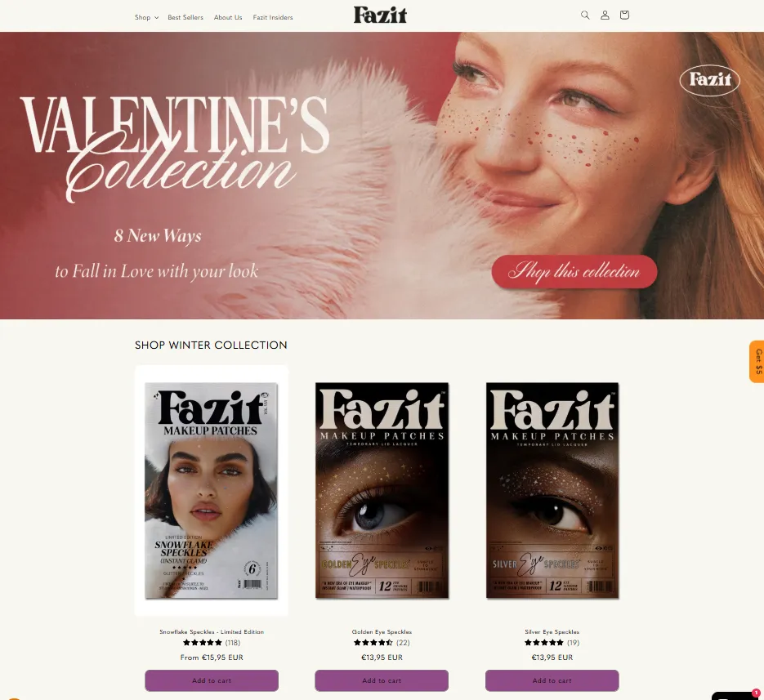Open the Golden Eye Speckles product image
764x700 pixels.
tap(382, 491)
